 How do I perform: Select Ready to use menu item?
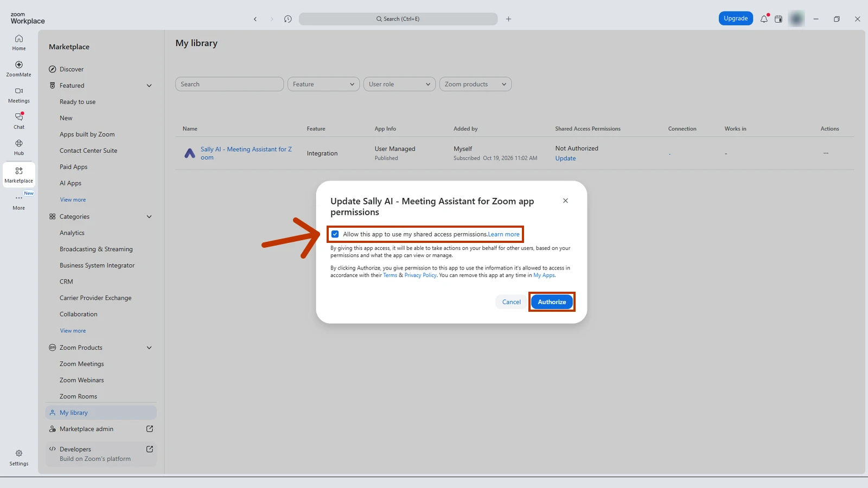[78, 102]
